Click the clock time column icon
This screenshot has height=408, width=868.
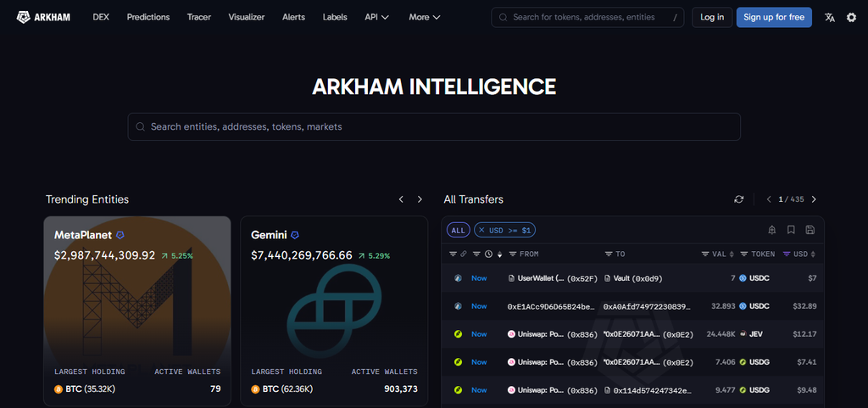[488, 254]
